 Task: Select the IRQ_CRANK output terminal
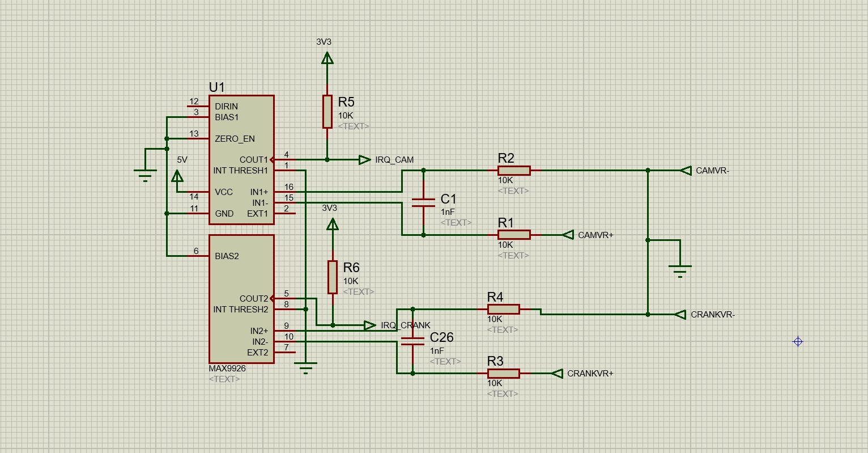point(370,325)
